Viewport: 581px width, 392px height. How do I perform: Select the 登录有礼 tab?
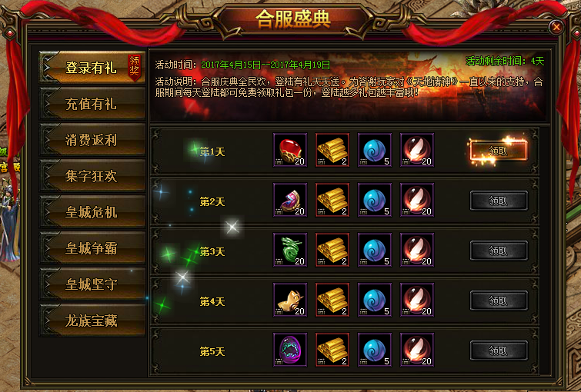(92, 68)
